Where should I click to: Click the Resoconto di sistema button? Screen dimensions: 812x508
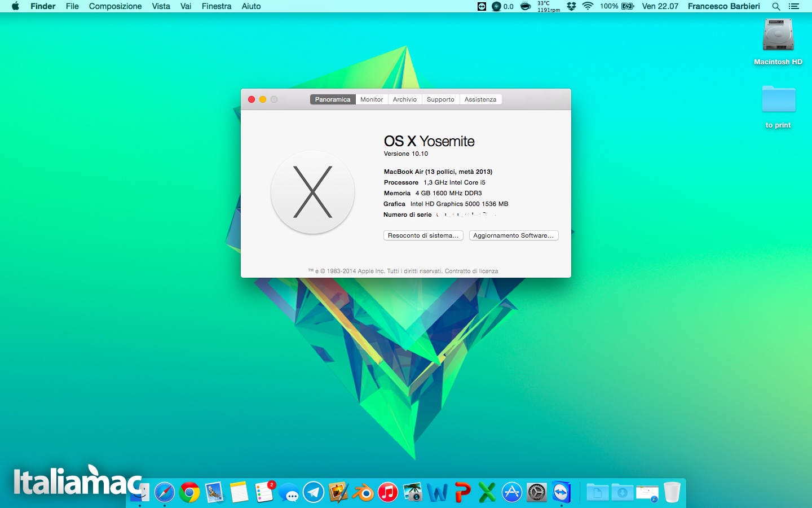(x=423, y=235)
